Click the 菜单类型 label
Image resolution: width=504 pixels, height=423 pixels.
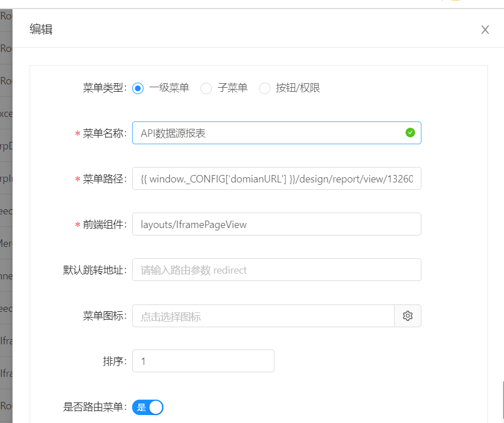coord(105,88)
